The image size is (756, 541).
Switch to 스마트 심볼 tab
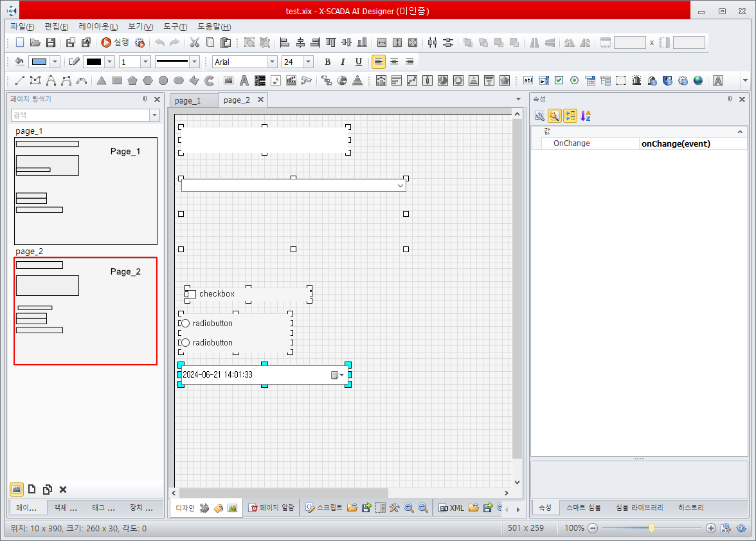tap(584, 508)
